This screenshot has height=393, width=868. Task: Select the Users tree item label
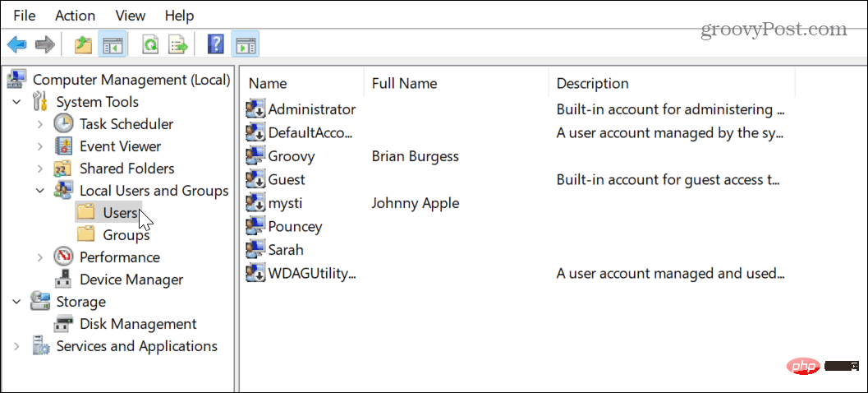120,213
